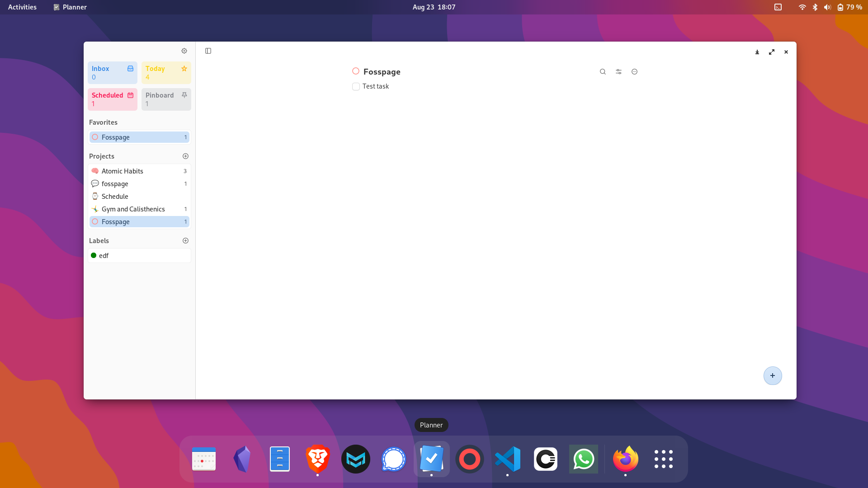Screen dimensions: 868x488
Task: Open the Inbox filter tile
Action: (112, 73)
